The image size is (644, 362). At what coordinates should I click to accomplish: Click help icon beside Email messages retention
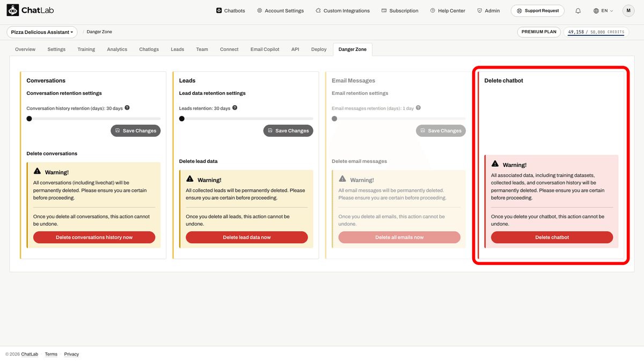click(418, 108)
